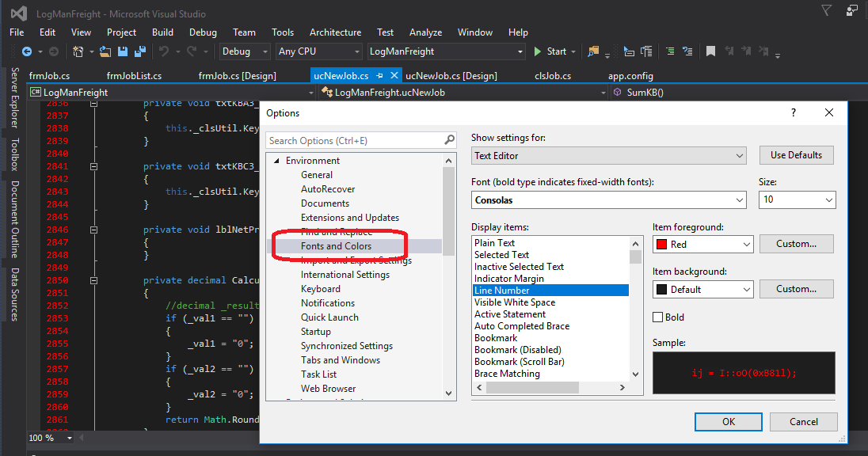
Task: Click the pin icon on ucNewJob.cs tab
Action: point(379,75)
